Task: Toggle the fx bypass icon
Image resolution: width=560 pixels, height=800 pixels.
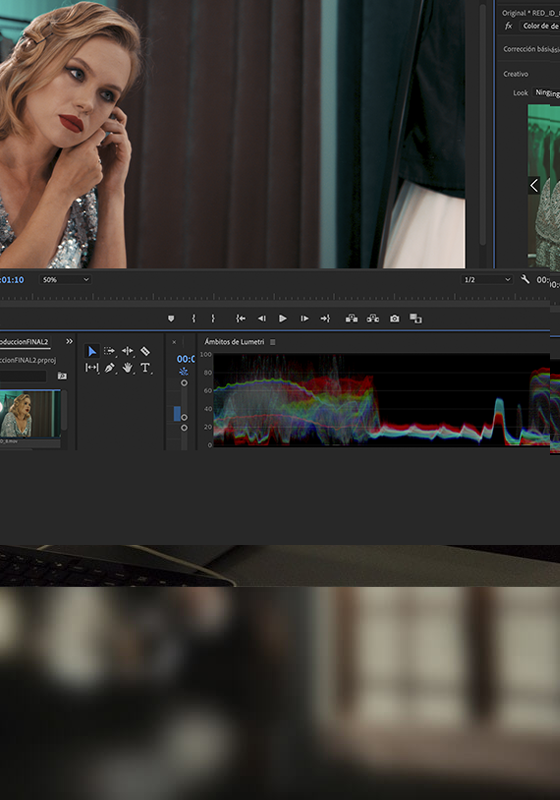Action: [x=508, y=26]
